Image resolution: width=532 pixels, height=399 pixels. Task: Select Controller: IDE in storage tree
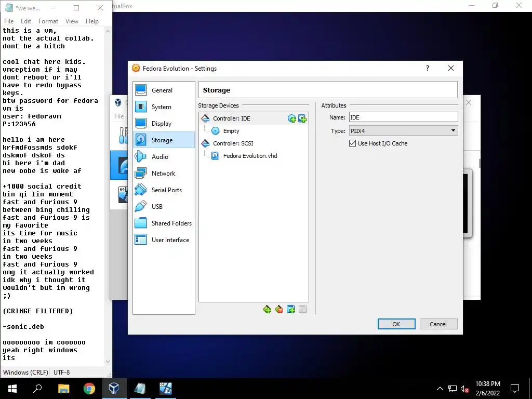point(231,118)
